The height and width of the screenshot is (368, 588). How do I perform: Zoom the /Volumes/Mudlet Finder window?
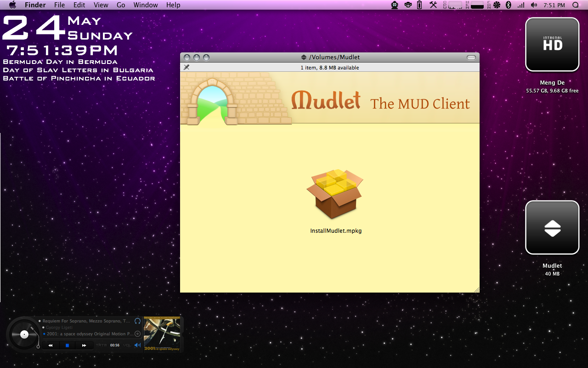206,57
